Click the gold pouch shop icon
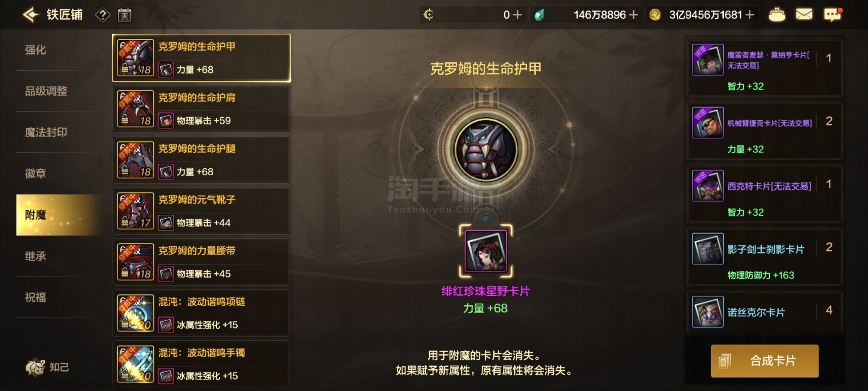Viewport: 868px width, 391px height. pos(776,14)
